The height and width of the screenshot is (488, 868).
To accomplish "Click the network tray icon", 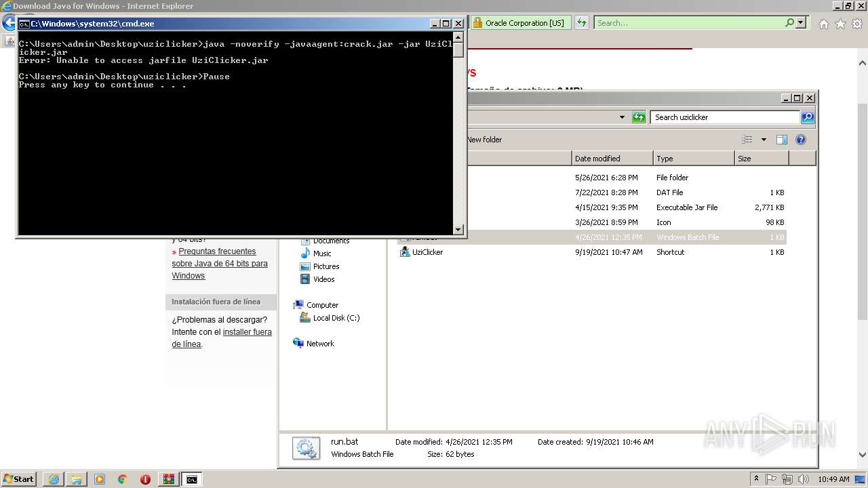I will click(787, 479).
